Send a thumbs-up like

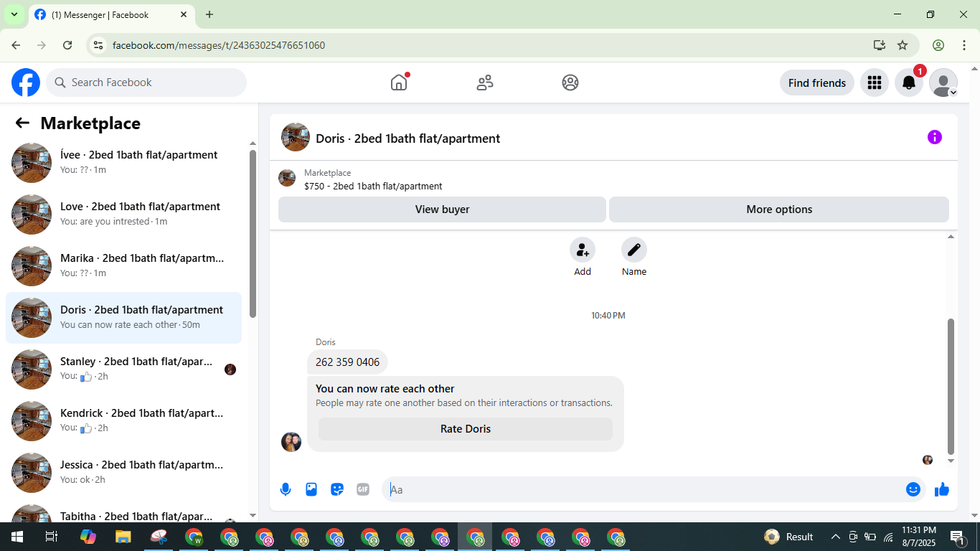click(x=942, y=489)
